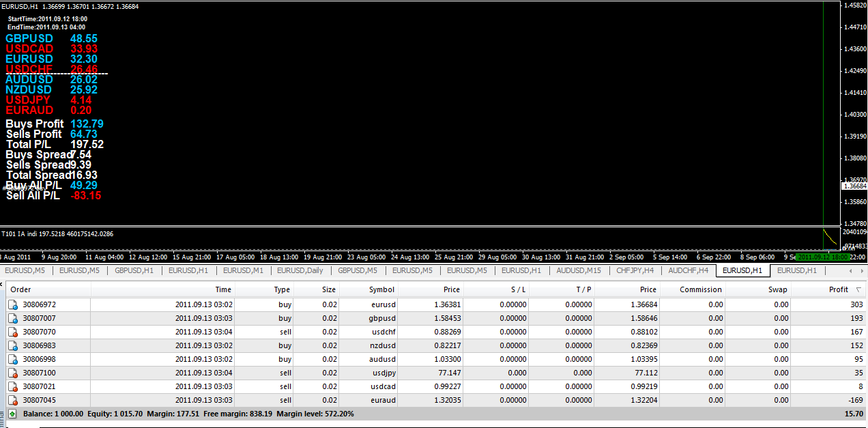Click the order icon for eurusd buy order 30806972
Screen dimensions: 868x428
[x=13, y=304]
